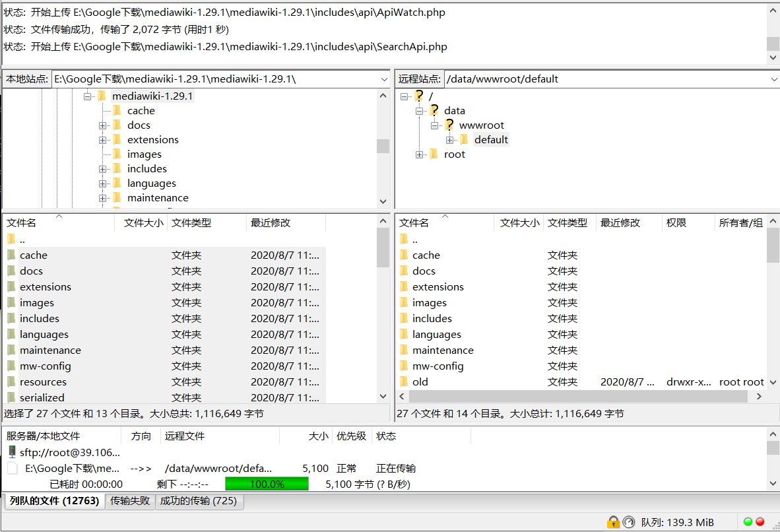Image resolution: width=780 pixels, height=532 pixels.
Task: Sort local list by 文件名 column
Action: (x=59, y=222)
